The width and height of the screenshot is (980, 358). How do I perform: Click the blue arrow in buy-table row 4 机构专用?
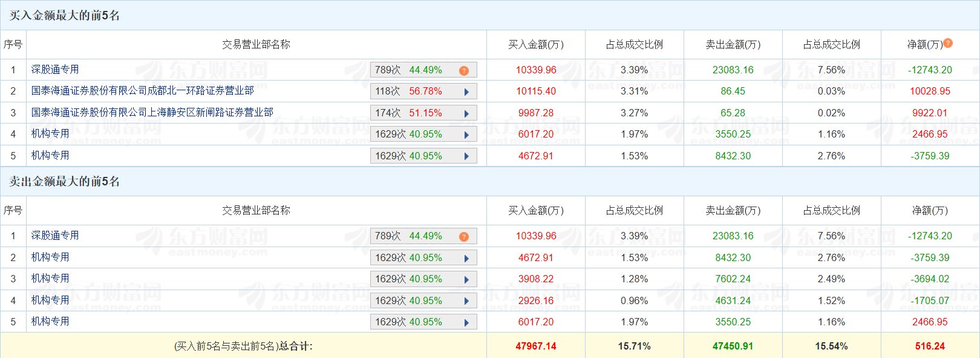pos(466,135)
